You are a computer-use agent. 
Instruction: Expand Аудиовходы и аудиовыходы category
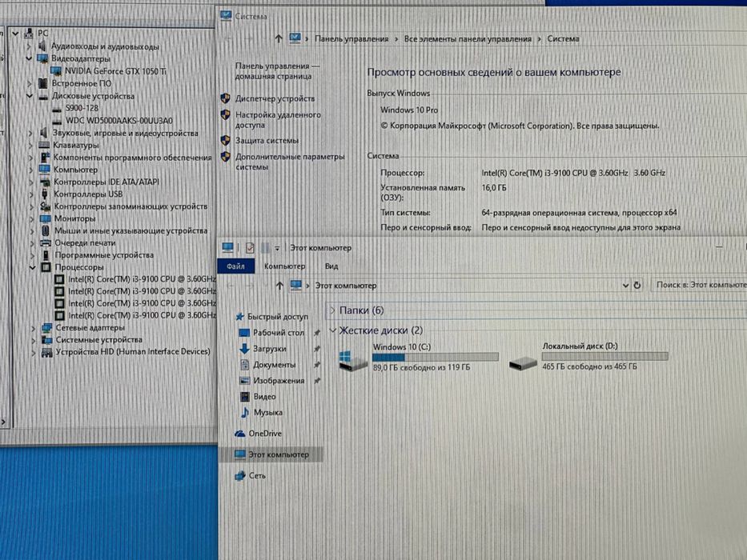click(29, 46)
